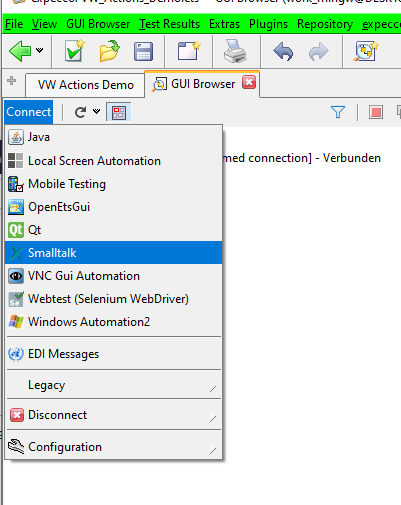Select the GUI Browser tab

click(203, 84)
